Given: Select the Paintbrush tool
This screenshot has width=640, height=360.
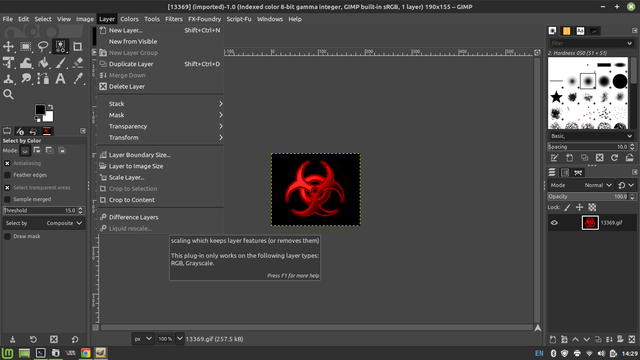Looking at the screenshot, I should (x=60, y=62).
